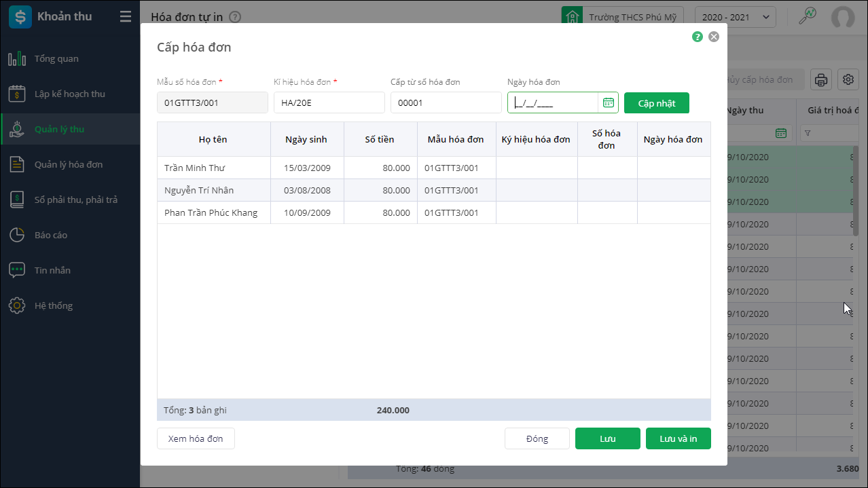This screenshot has height=488, width=868.
Task: Open Quản lý hóa đơn document icon
Action: (17, 164)
